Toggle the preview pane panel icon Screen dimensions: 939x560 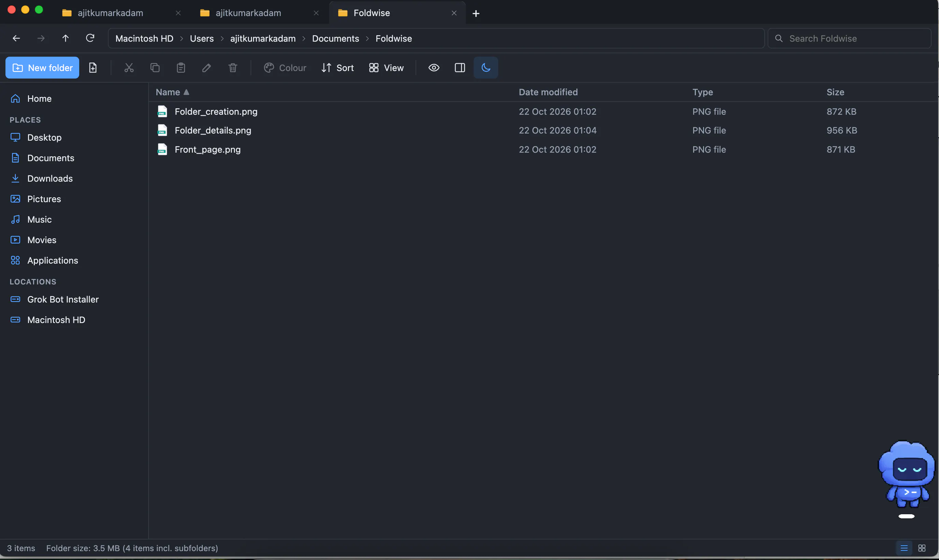(x=460, y=68)
